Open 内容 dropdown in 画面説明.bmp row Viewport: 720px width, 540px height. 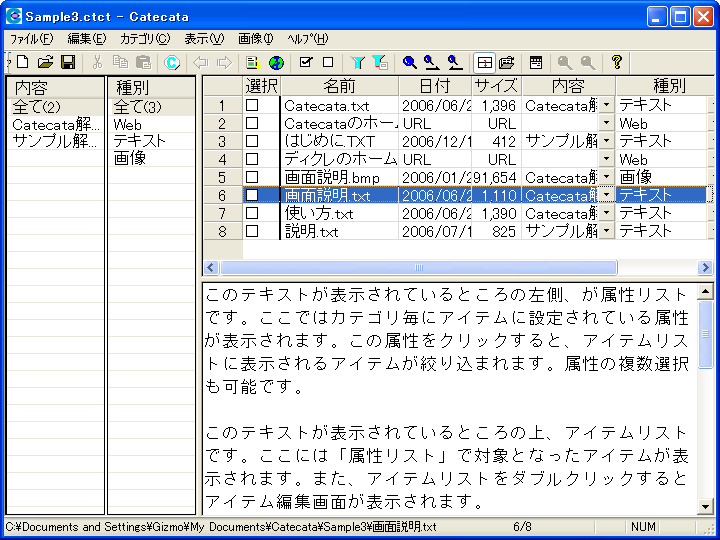point(607,177)
